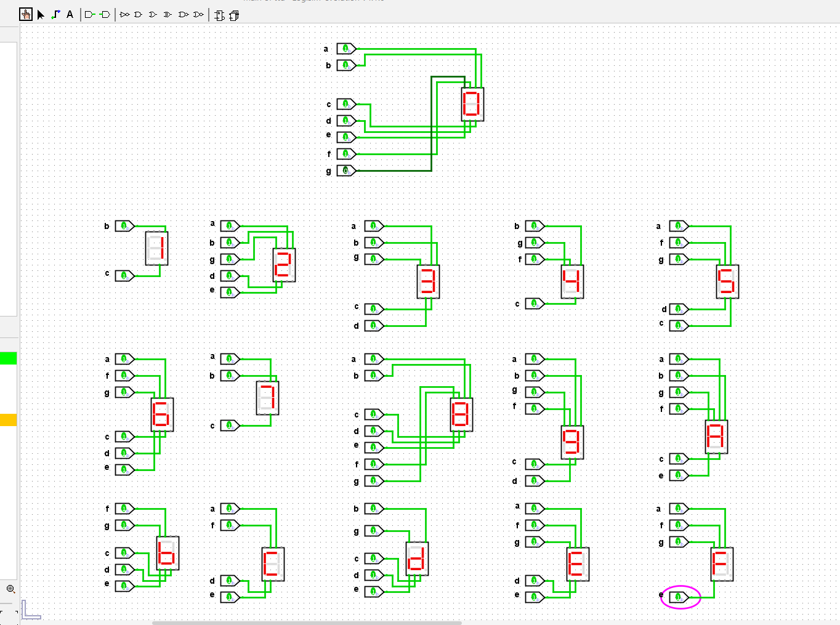This screenshot has height=625, width=840.
Task: Click the zoom magnifier icon at bottom left
Action: (x=10, y=589)
